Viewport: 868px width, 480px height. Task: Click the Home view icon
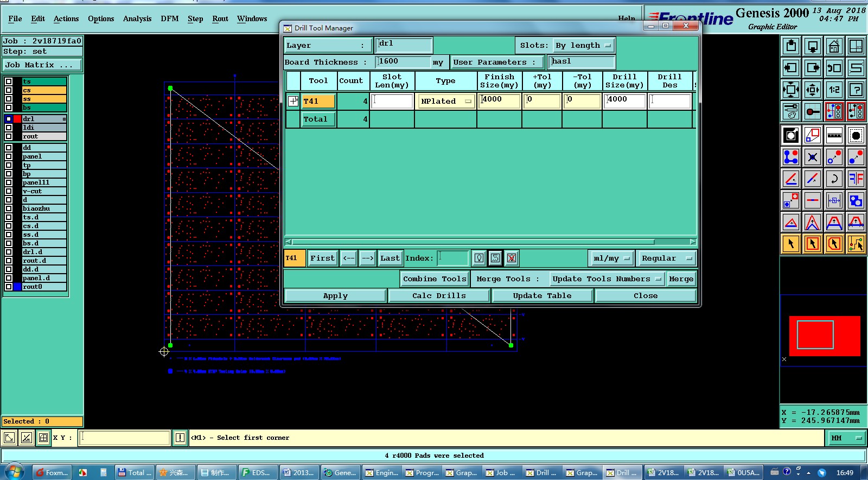pyautogui.click(x=834, y=47)
